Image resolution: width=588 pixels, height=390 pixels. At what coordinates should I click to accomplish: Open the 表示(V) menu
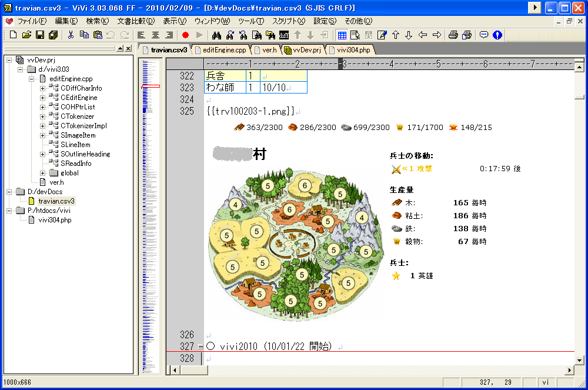tap(175, 21)
